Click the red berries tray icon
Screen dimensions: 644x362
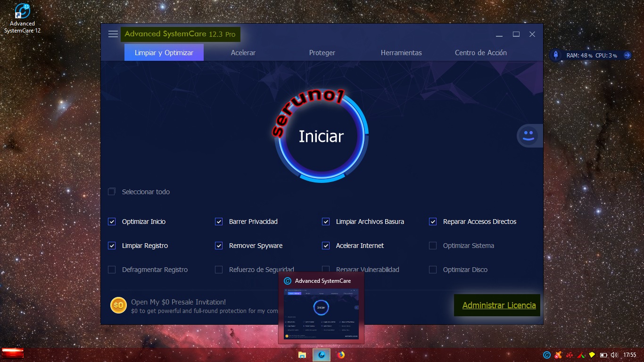(x=570, y=355)
